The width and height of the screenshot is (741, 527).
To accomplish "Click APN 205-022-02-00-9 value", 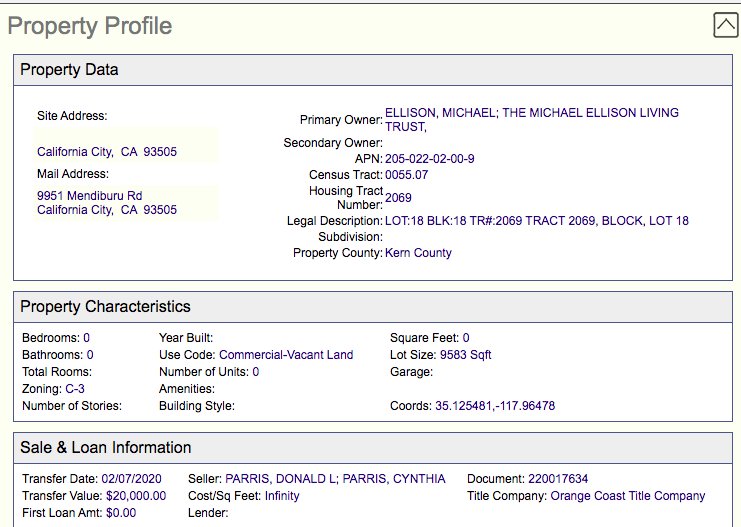I will [429, 159].
